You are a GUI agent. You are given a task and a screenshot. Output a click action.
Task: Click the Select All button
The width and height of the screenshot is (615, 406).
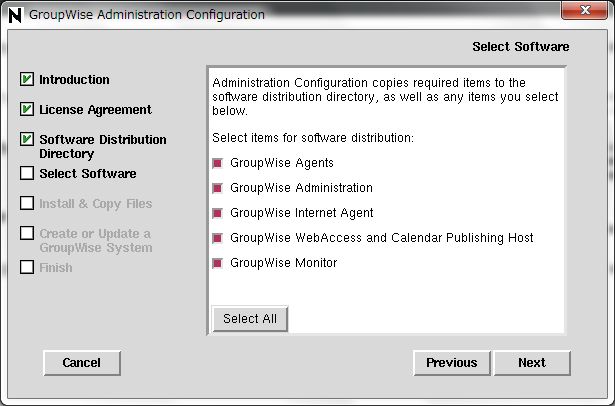pos(250,319)
